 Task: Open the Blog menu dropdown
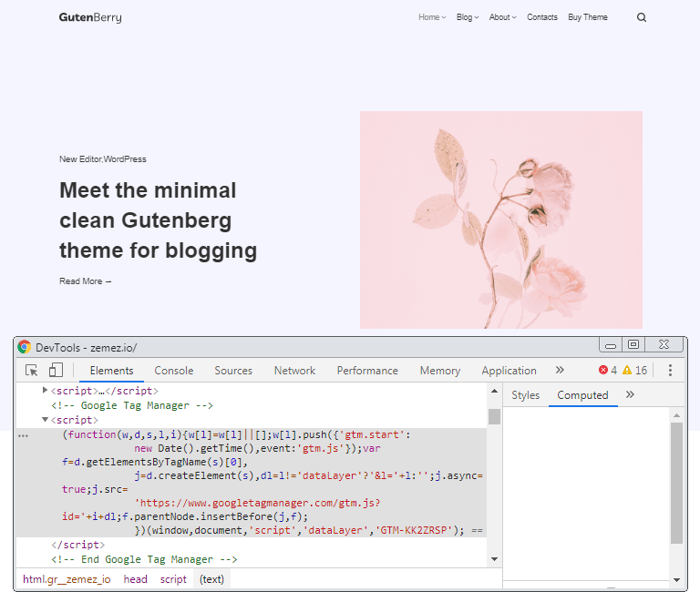(468, 17)
